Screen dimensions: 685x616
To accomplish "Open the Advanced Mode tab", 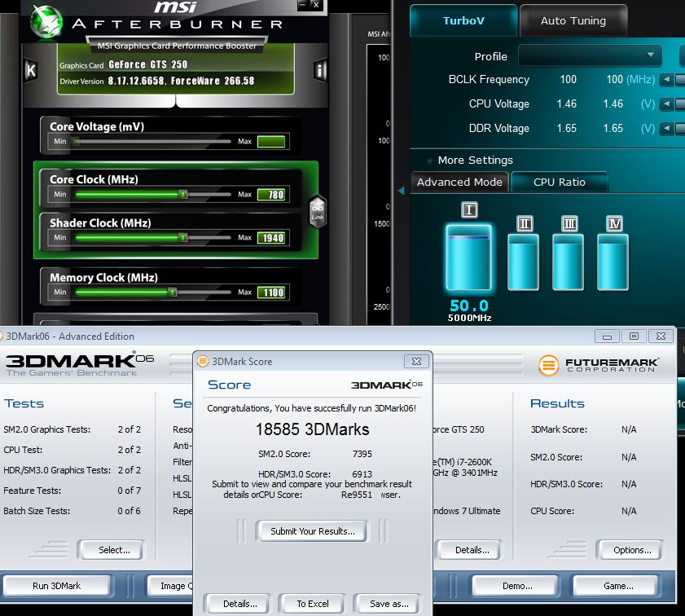I will click(459, 182).
